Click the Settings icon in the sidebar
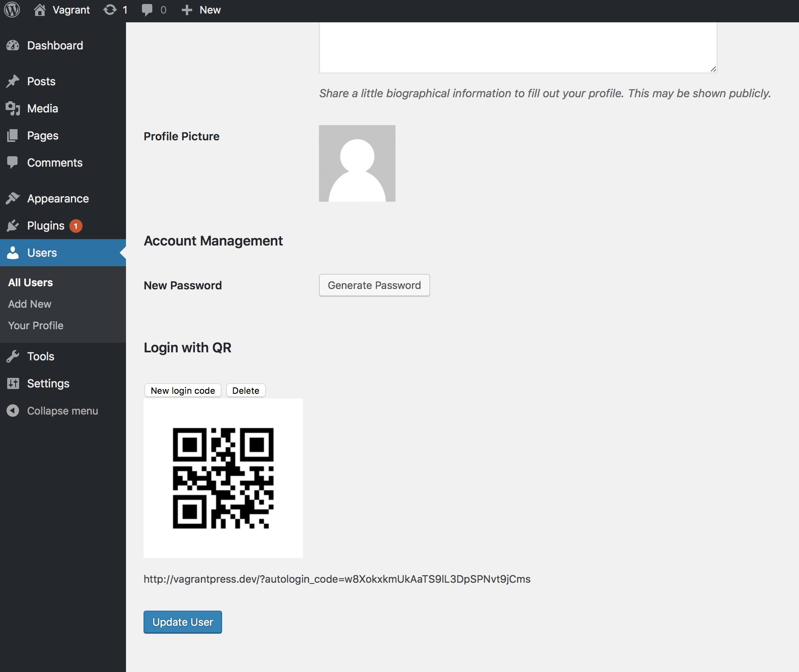 13,383
